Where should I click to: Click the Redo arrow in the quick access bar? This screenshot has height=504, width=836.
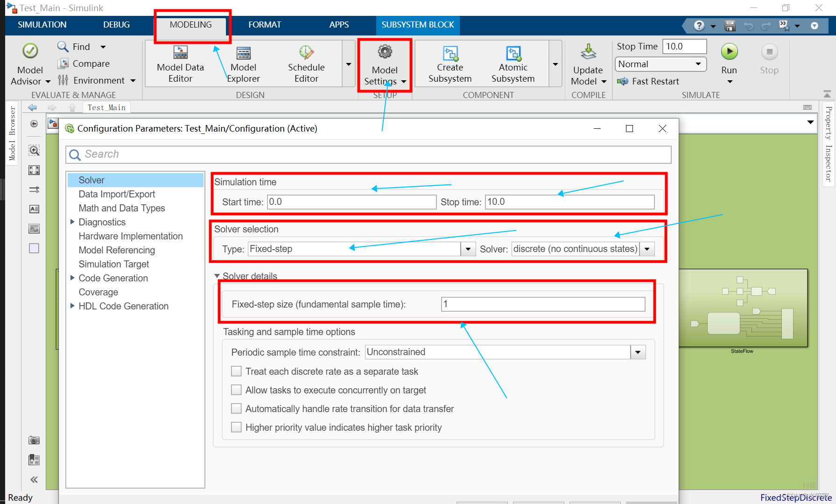point(766,26)
